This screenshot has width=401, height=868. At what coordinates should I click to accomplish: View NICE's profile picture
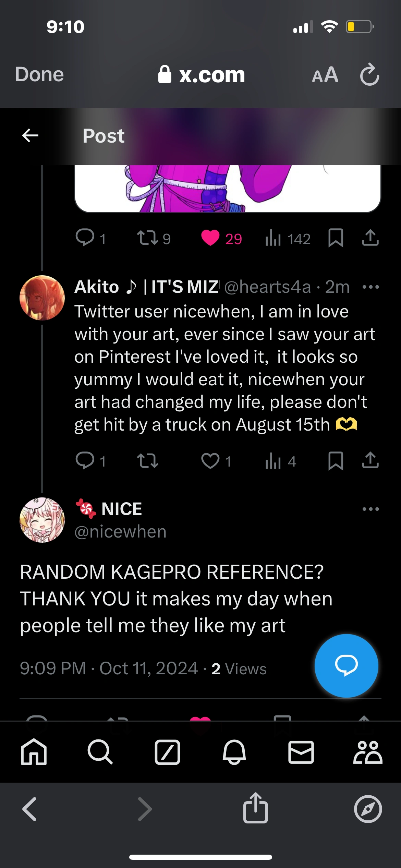(x=42, y=520)
